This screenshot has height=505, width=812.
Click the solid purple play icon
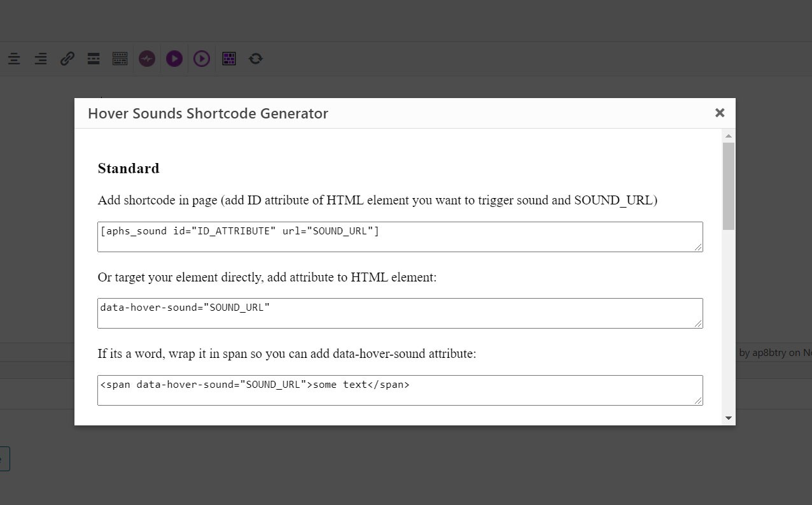pos(174,59)
